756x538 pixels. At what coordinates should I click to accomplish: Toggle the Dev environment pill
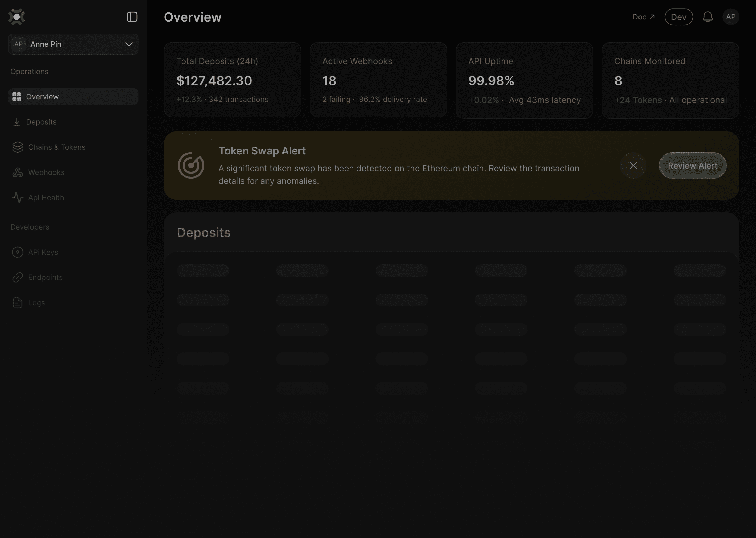click(x=678, y=17)
